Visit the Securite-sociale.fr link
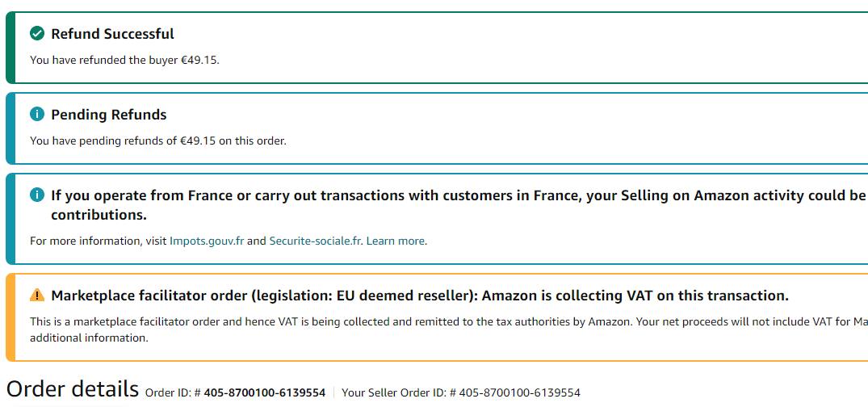This screenshot has height=407, width=868. point(316,241)
